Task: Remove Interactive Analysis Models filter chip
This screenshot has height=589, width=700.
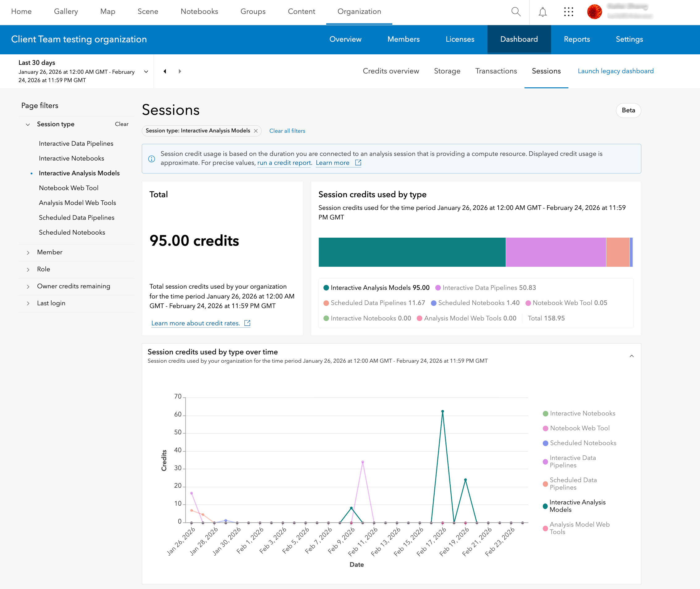Action: click(255, 131)
